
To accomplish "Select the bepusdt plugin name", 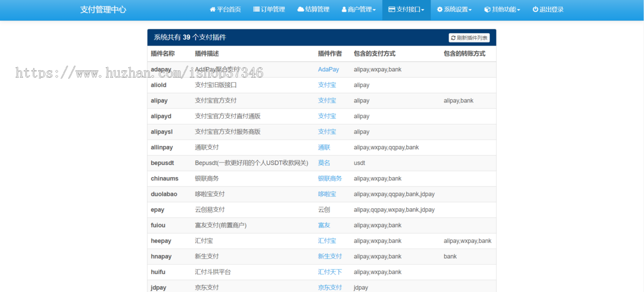I will click(x=163, y=163).
